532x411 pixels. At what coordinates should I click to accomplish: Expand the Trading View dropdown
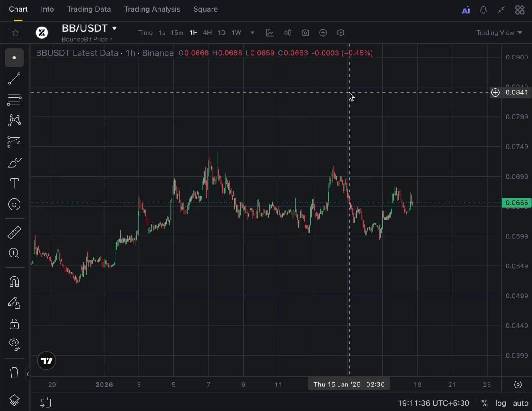point(499,32)
